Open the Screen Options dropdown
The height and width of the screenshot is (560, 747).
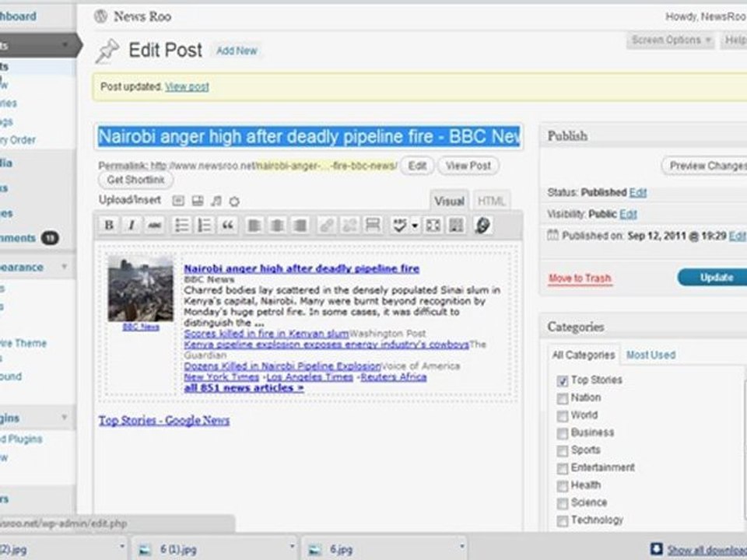click(x=670, y=40)
